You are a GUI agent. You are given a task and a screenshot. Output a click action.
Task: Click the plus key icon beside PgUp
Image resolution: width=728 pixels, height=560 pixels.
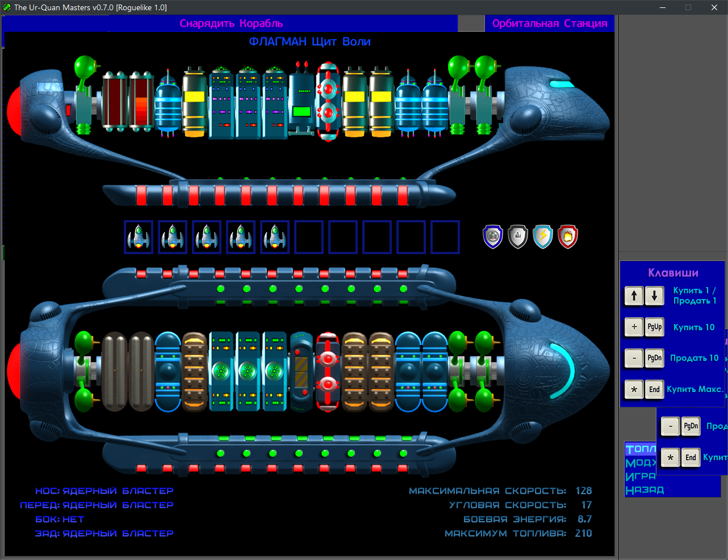(634, 327)
